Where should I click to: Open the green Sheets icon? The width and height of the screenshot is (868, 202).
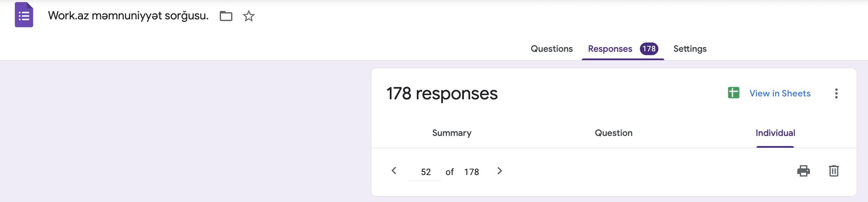click(734, 93)
